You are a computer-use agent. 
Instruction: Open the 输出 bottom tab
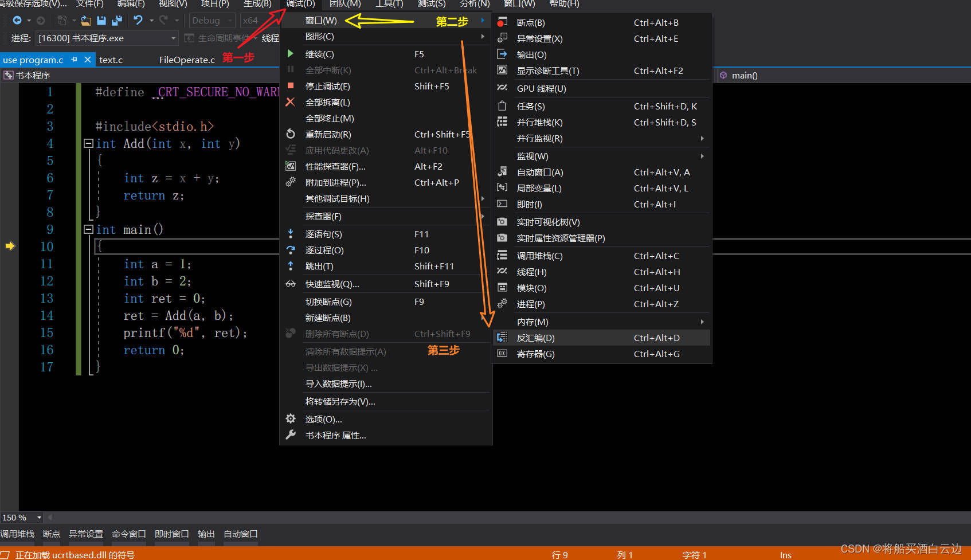[x=206, y=534]
